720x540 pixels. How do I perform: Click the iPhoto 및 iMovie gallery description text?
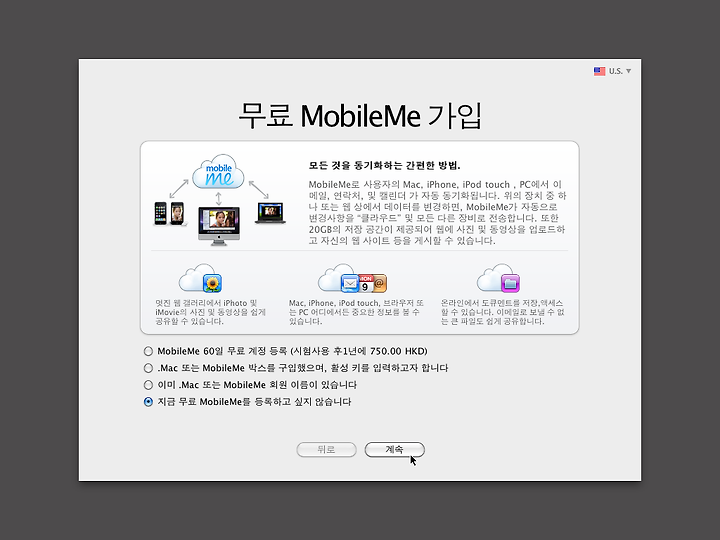[x=210, y=312]
